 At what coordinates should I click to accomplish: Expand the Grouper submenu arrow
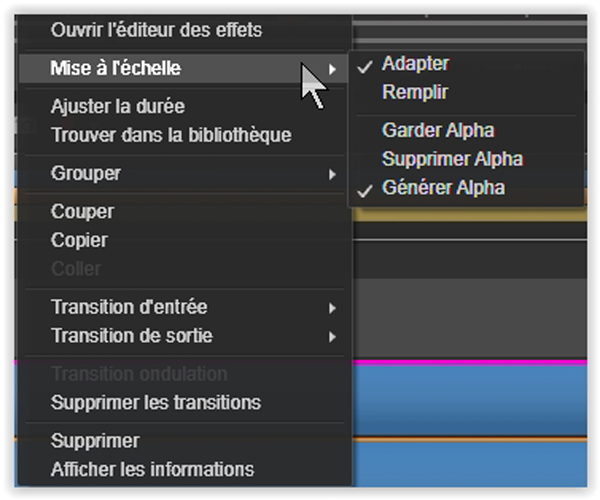click(332, 174)
